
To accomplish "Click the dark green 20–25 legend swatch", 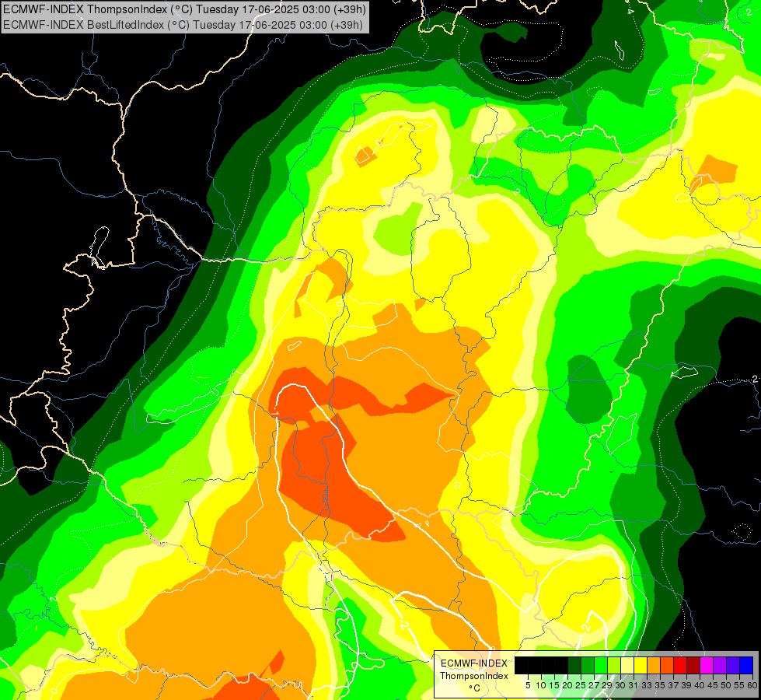I will coord(574,665).
